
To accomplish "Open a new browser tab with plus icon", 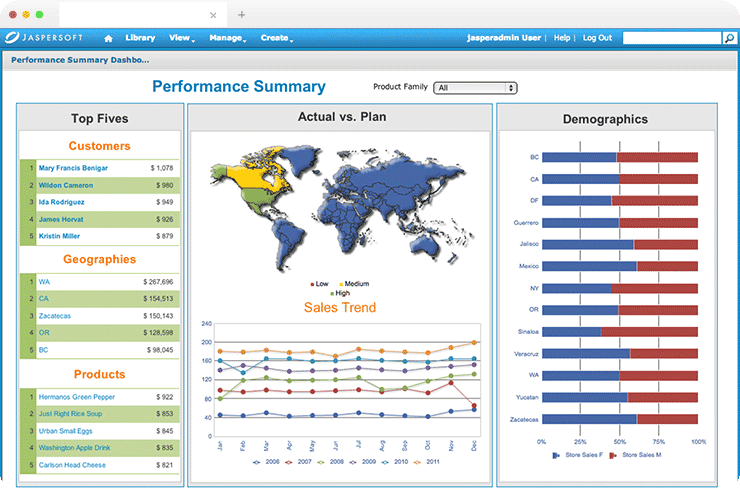I will (x=241, y=15).
